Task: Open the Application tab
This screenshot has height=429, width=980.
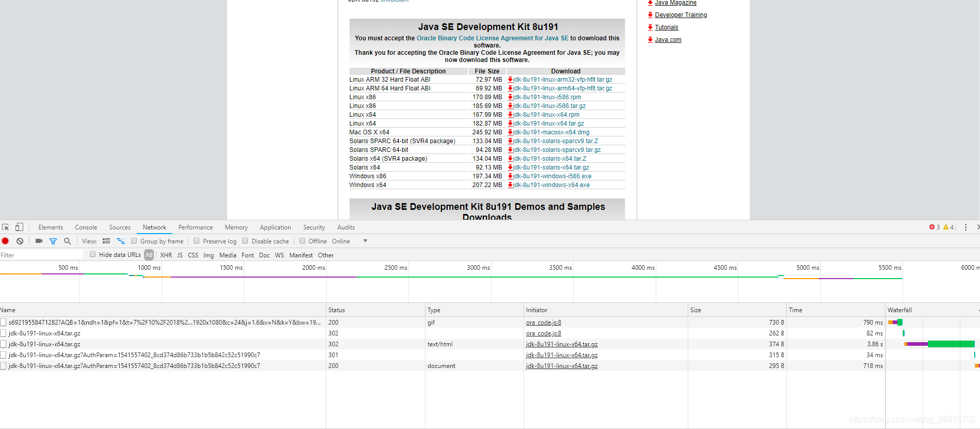Action: [x=275, y=227]
